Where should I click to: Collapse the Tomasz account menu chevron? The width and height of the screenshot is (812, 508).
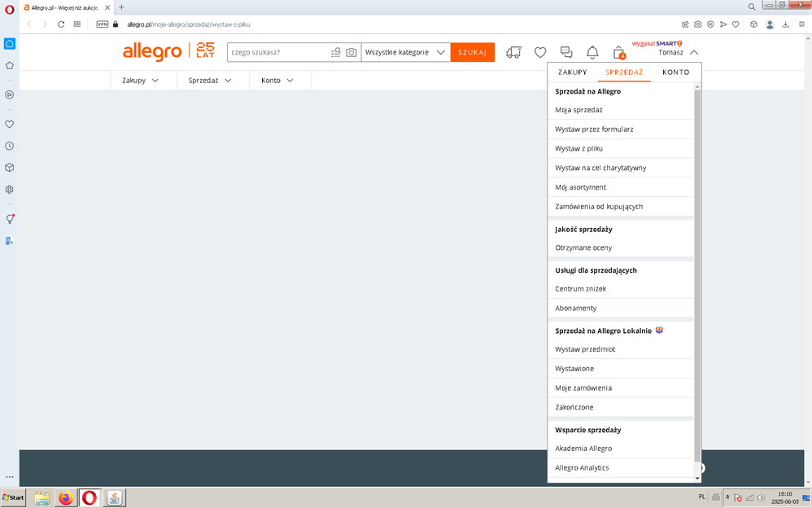click(x=694, y=52)
